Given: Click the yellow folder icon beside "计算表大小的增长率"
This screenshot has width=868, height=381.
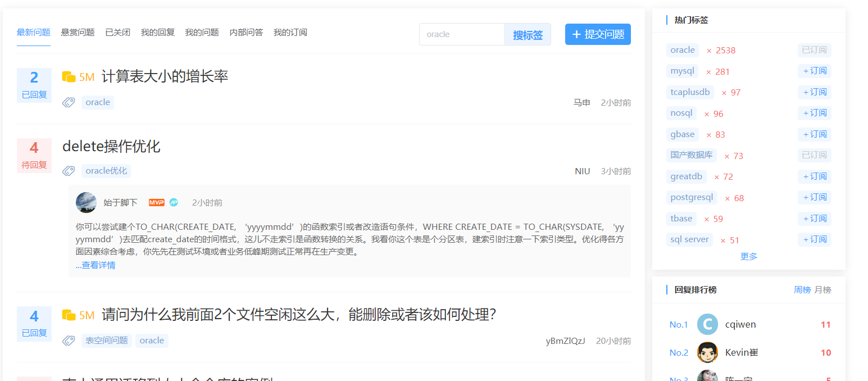Looking at the screenshot, I should pos(70,76).
